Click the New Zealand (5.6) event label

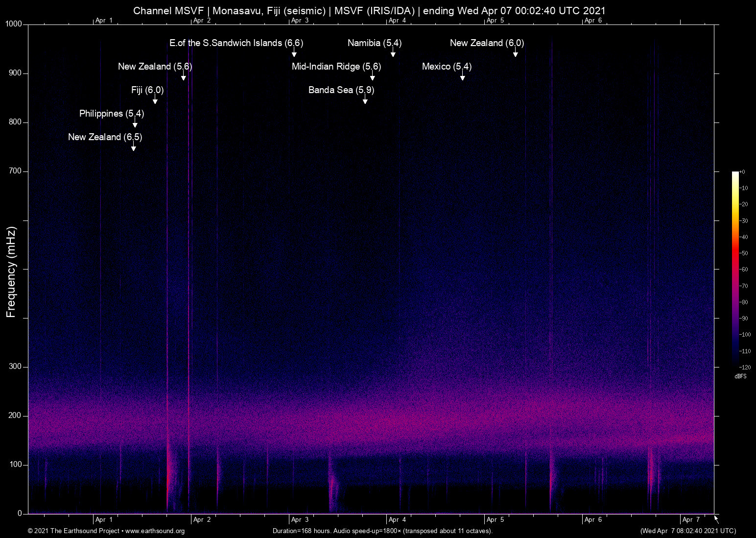click(x=155, y=67)
